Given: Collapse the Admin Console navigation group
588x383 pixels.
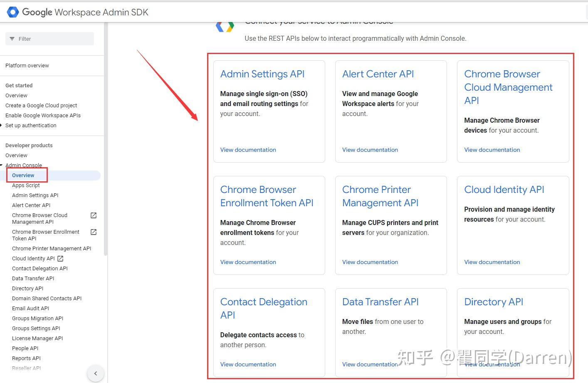Looking at the screenshot, I should click(2, 165).
